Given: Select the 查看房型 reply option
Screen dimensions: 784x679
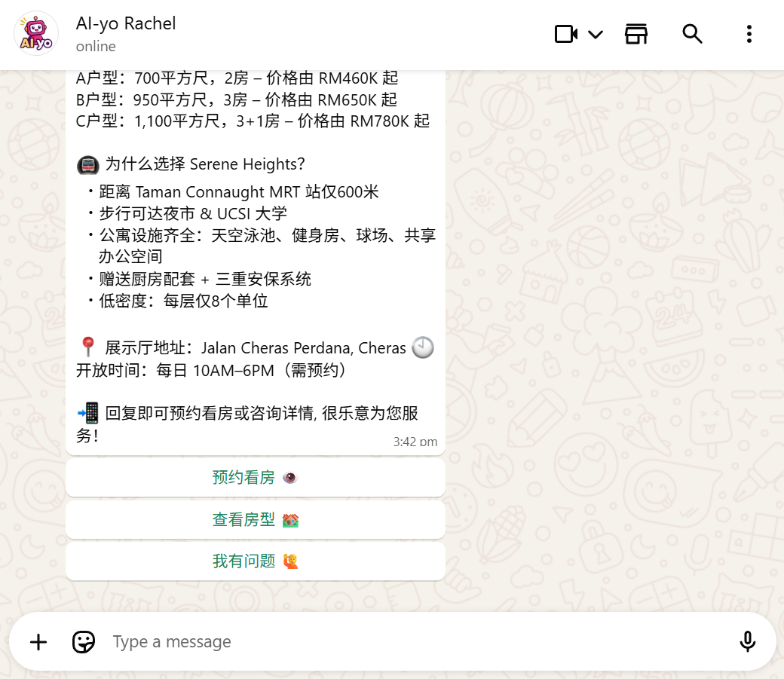Looking at the screenshot, I should (x=255, y=519).
